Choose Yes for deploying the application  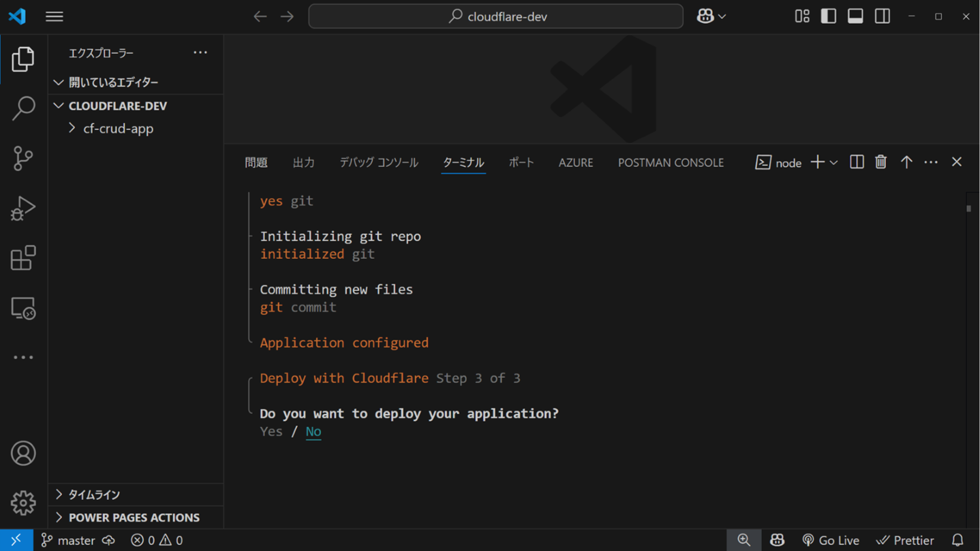tap(271, 432)
